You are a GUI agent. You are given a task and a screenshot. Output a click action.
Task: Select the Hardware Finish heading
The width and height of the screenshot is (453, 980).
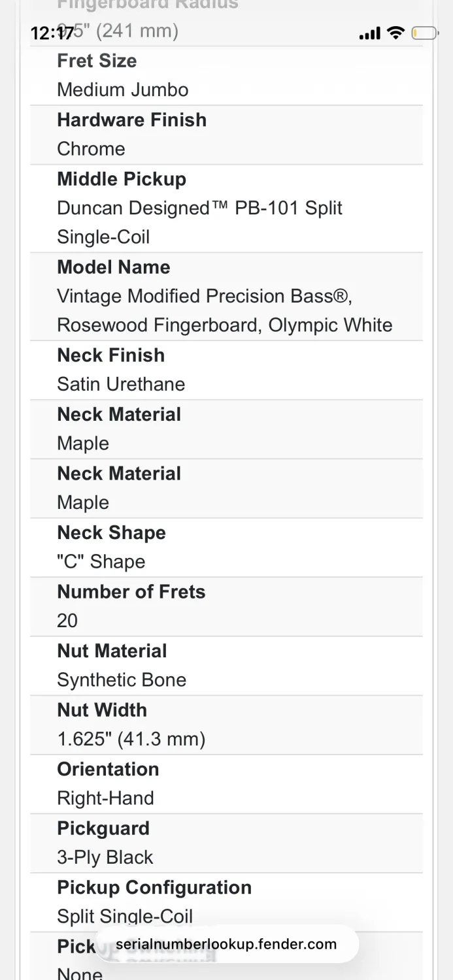tap(131, 120)
